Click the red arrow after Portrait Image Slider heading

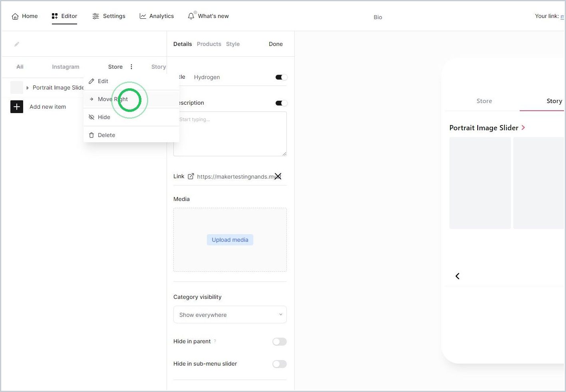[523, 127]
